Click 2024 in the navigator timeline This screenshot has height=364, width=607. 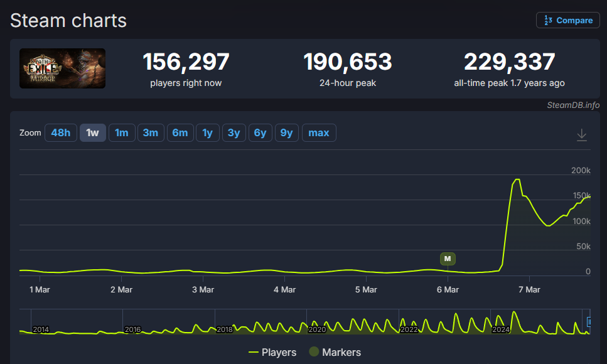pos(500,329)
